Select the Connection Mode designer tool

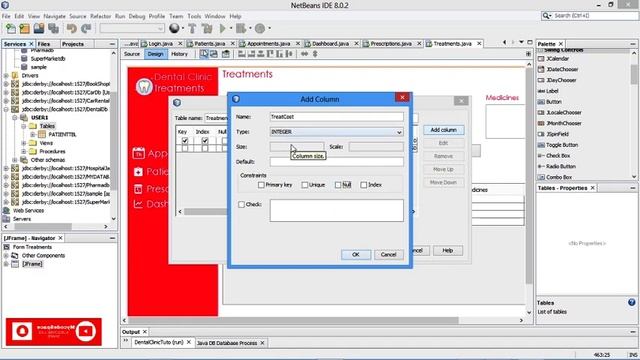pos(214,54)
